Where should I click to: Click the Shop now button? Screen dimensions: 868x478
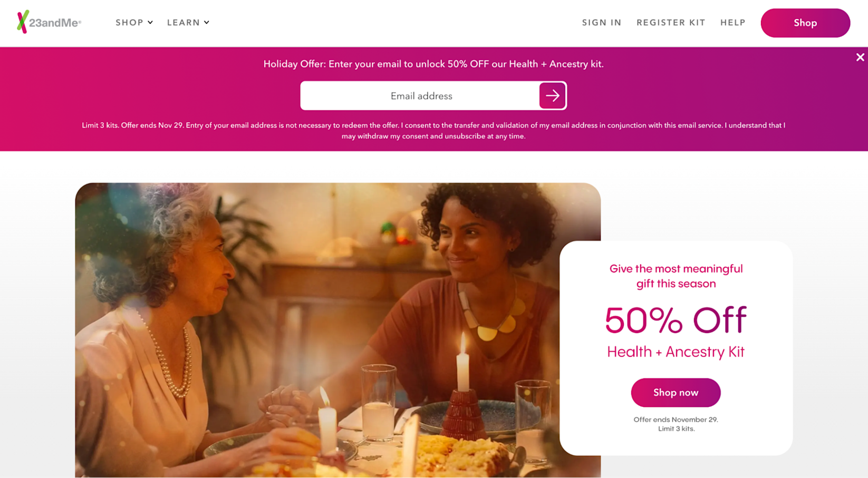pos(676,393)
